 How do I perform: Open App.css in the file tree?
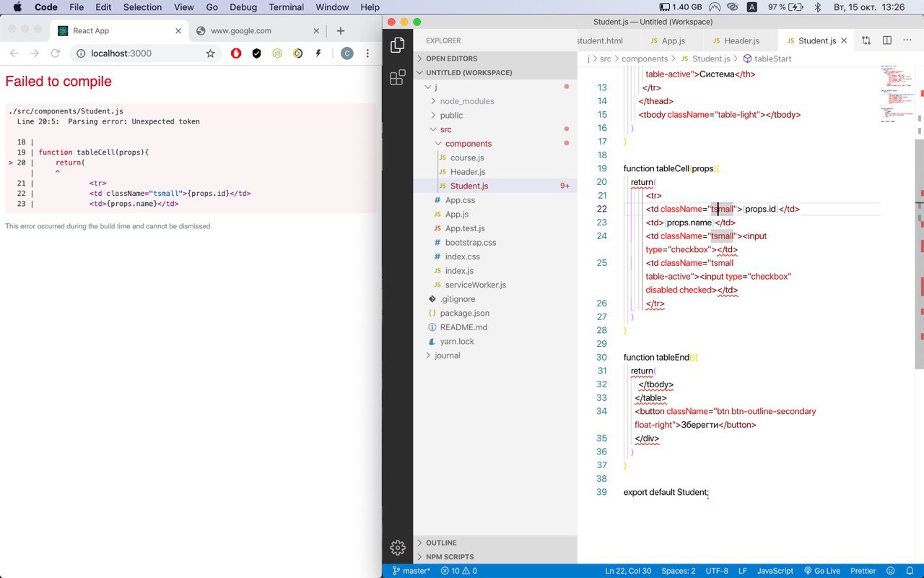click(x=460, y=200)
